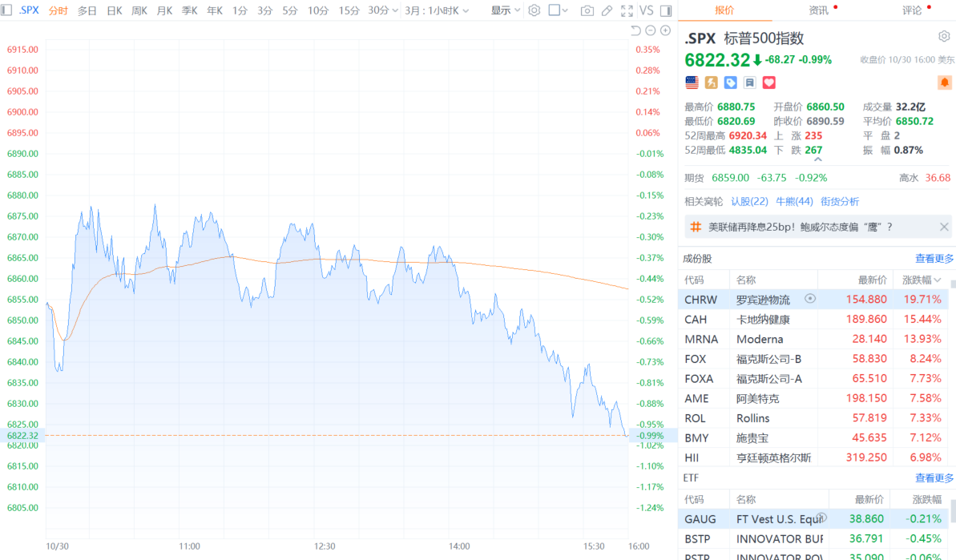The width and height of the screenshot is (956, 560).
Task: Select the drawing pencil tool
Action: (x=607, y=10)
